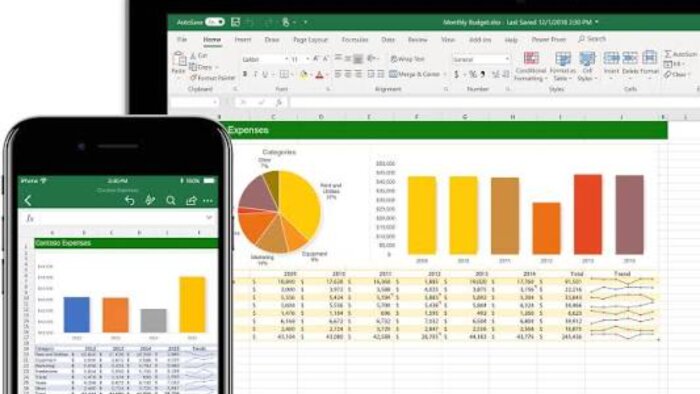Tap the back arrow on the phone

pyautogui.click(x=28, y=200)
